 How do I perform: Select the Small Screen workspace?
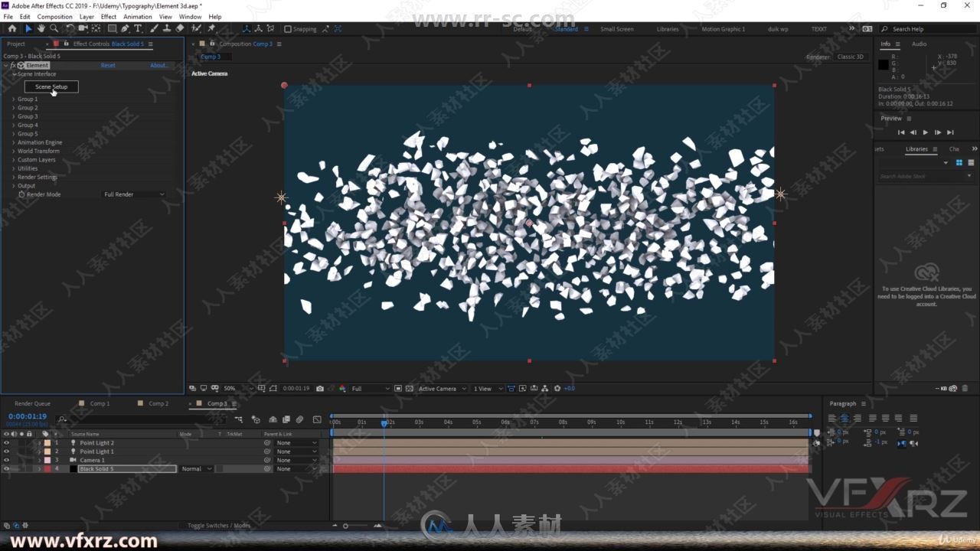point(616,29)
